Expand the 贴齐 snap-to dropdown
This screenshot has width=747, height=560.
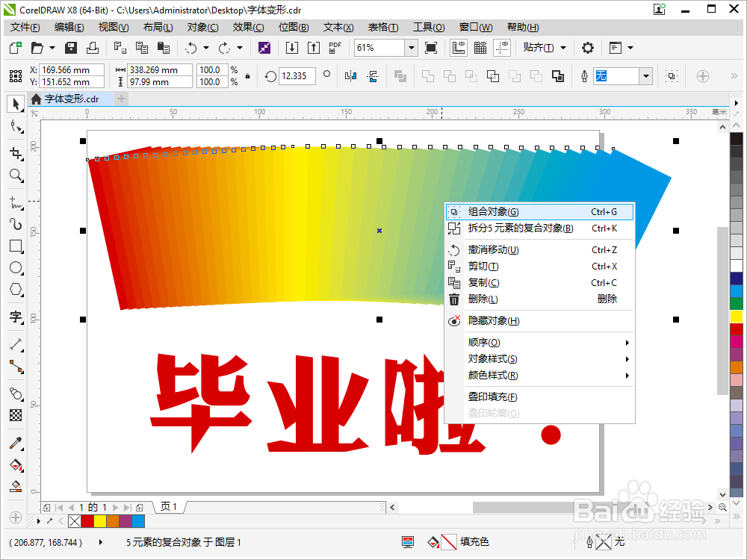pyautogui.click(x=563, y=48)
